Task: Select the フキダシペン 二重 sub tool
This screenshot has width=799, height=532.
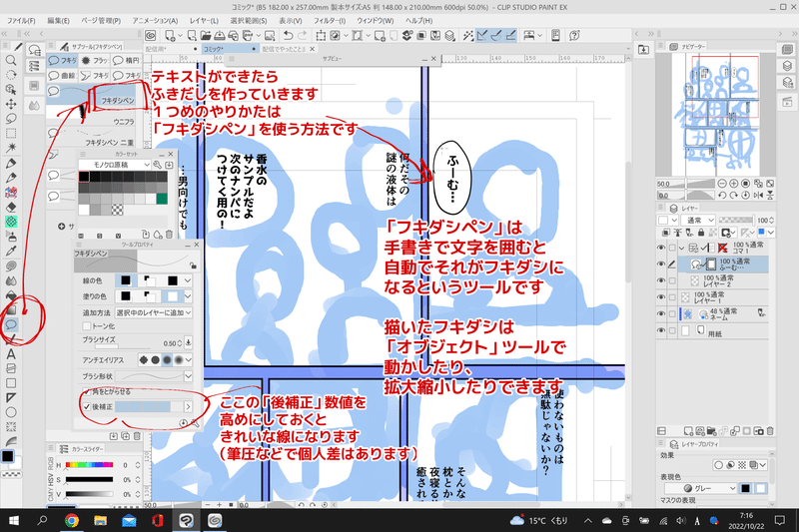Action: tap(92, 138)
